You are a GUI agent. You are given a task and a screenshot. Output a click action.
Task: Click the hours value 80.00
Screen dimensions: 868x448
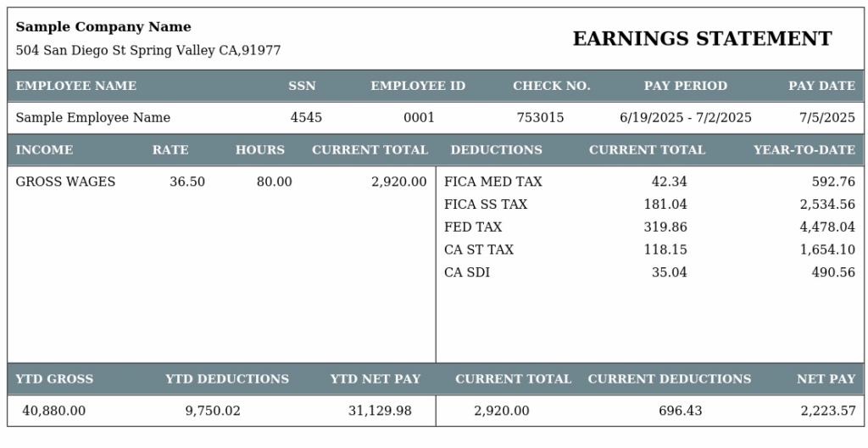pyautogui.click(x=274, y=182)
